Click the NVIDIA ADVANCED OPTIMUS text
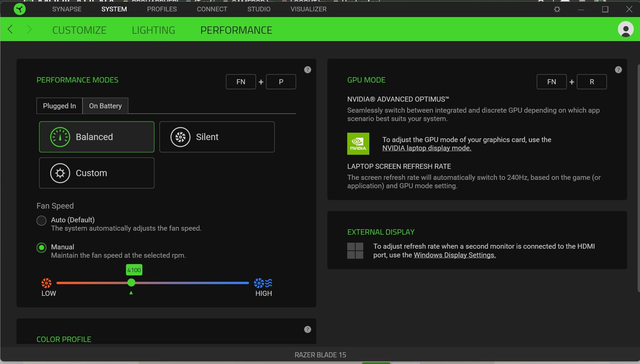 click(398, 99)
